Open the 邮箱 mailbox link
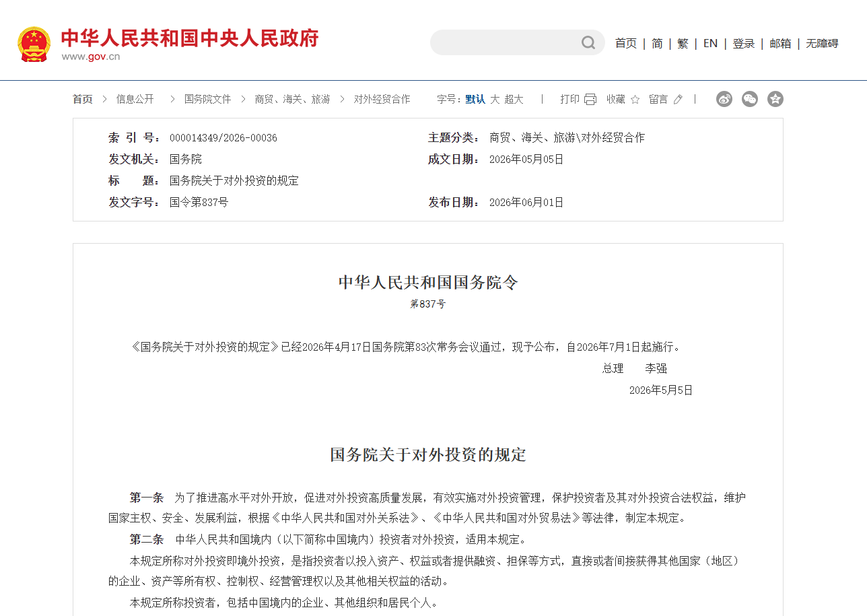 tap(780, 43)
